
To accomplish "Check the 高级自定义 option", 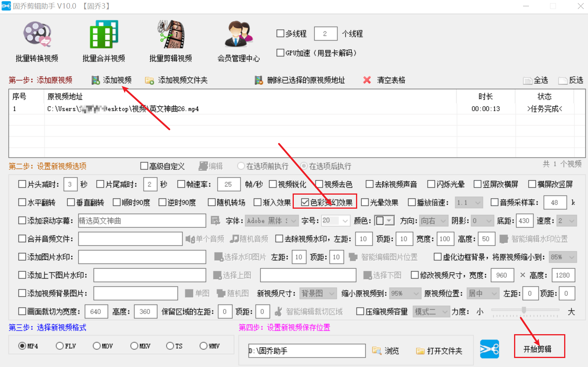I will tap(144, 166).
